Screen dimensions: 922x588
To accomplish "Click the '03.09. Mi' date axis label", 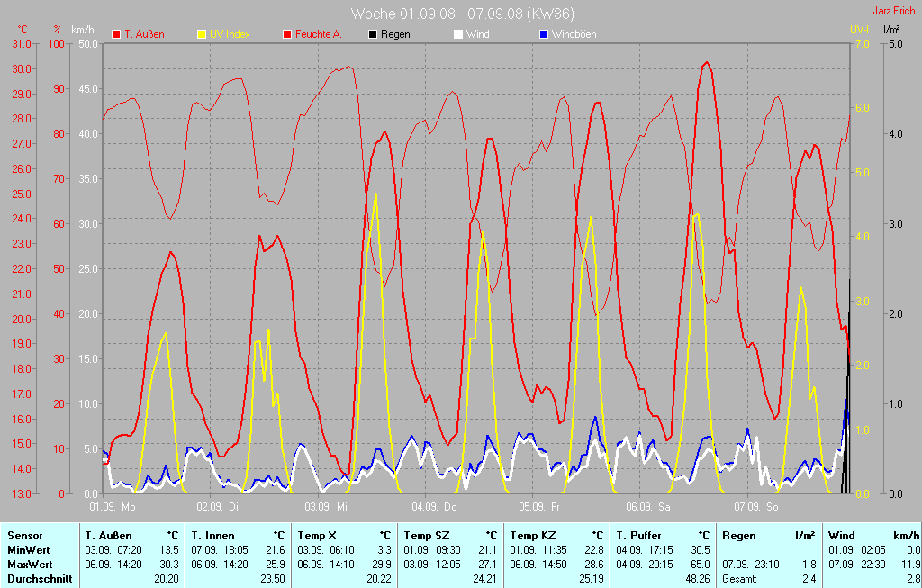I will click(326, 506).
